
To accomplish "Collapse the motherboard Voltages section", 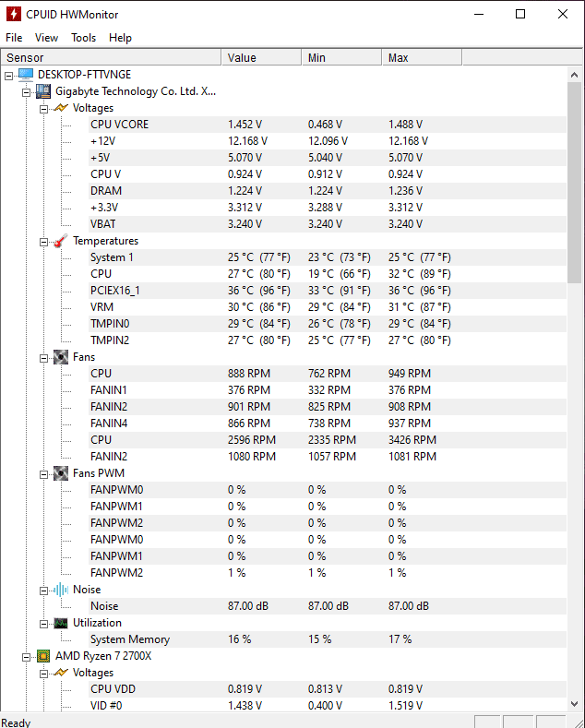I will click(x=44, y=109).
